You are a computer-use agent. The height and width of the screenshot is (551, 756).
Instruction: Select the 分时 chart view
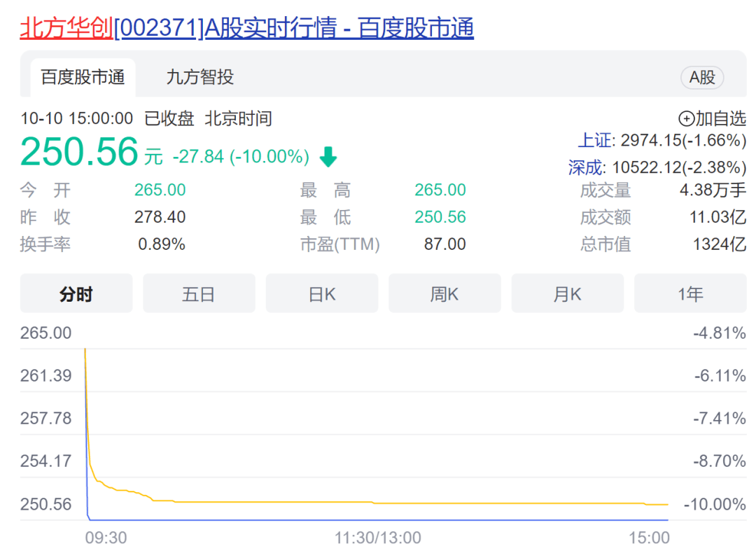point(76,293)
